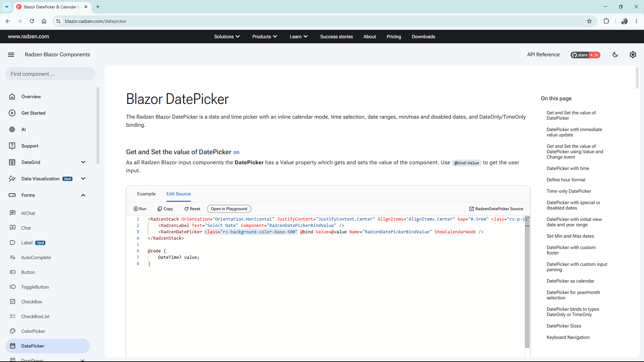The width and height of the screenshot is (644, 362).
Task: Click the heading anchor link icon
Action: click(x=236, y=153)
